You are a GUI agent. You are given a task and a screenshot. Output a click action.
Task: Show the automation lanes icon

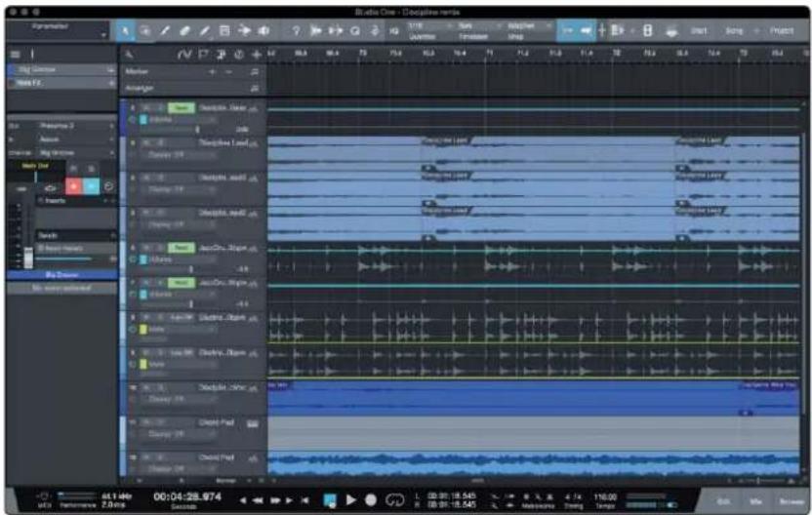tap(184, 54)
